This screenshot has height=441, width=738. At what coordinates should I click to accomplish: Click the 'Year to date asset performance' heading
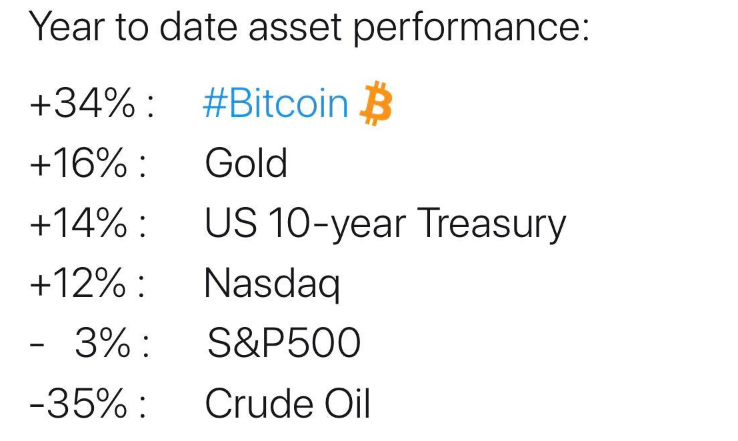(x=309, y=27)
